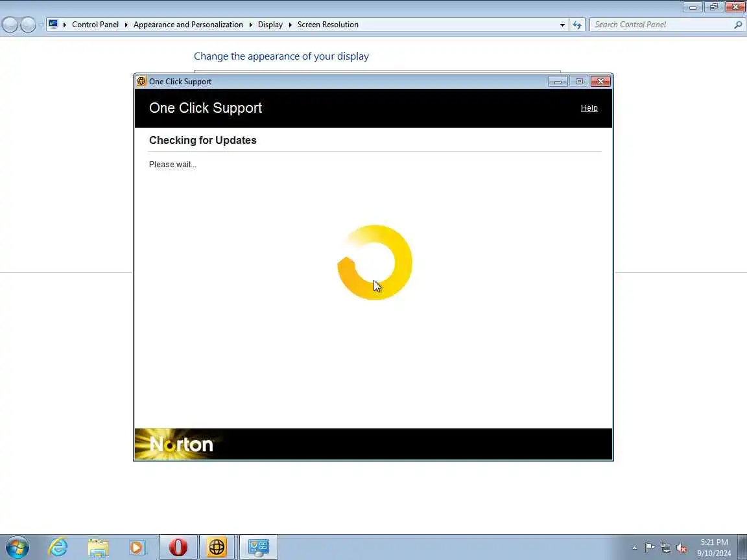The width and height of the screenshot is (747, 560).
Task: Click 'Please wait...' text
Action: pyautogui.click(x=172, y=164)
